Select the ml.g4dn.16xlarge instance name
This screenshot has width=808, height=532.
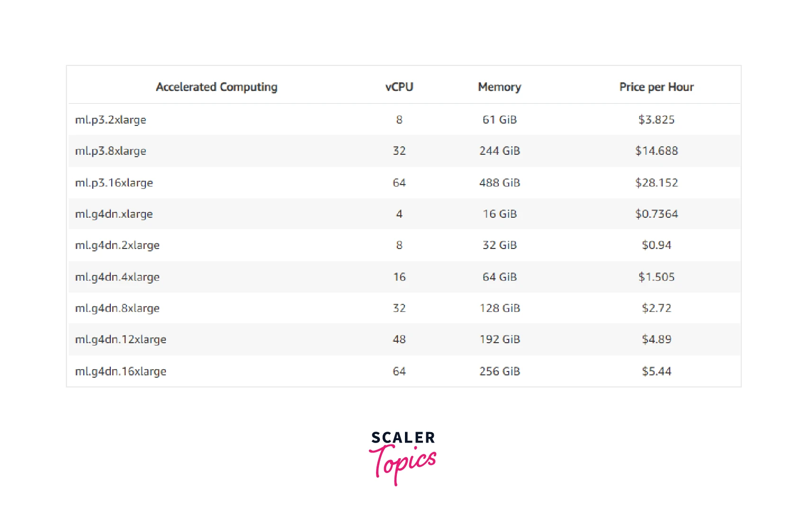pos(120,372)
